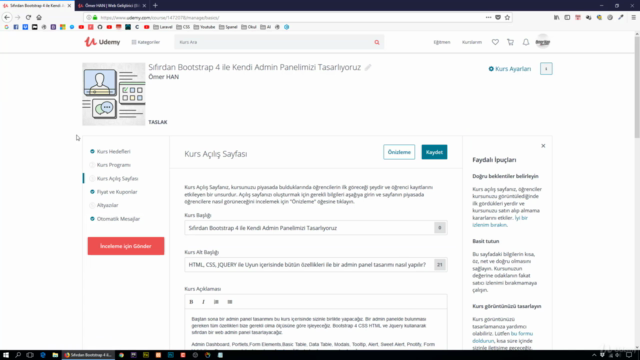The image size is (640, 360).
Task: Click Italic in the Kurs Açıklaması editor
Action: (x=203, y=302)
